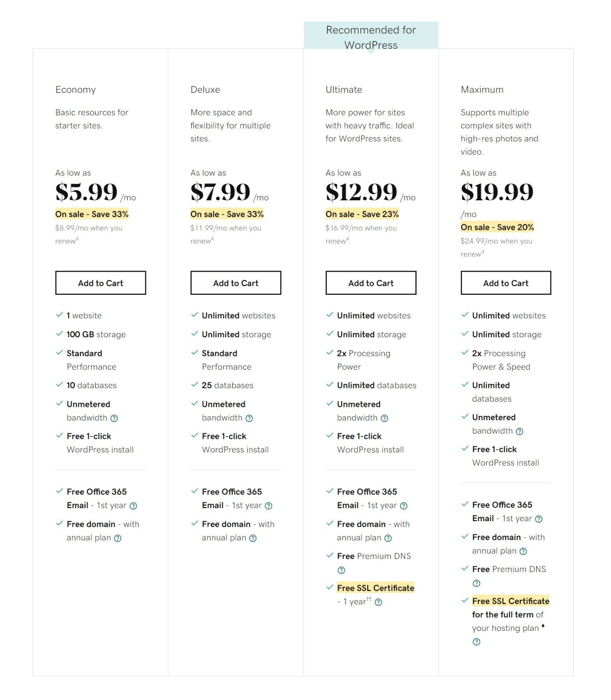The image size is (611, 700).
Task: Click Ultimate Free SSL Certificate highlighted text
Action: pos(376,588)
